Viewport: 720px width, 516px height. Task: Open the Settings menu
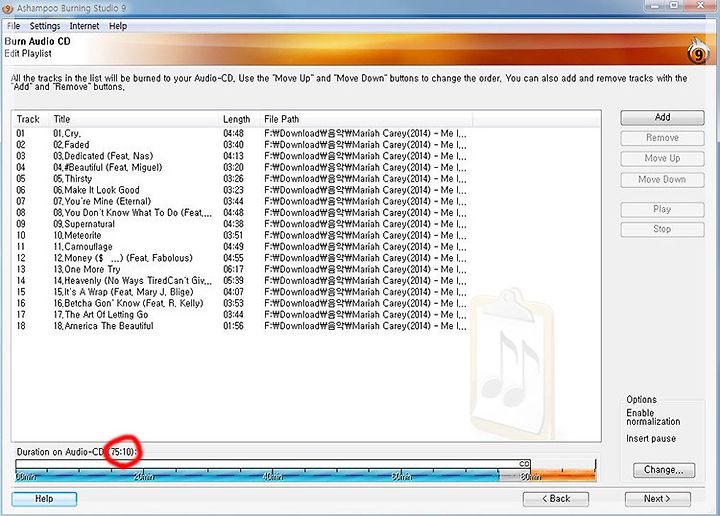[x=45, y=26]
